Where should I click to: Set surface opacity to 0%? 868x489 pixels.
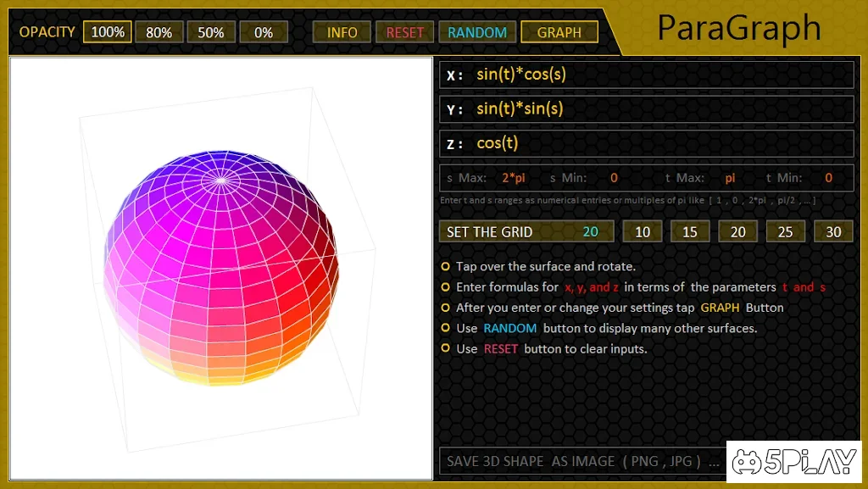[x=264, y=32]
